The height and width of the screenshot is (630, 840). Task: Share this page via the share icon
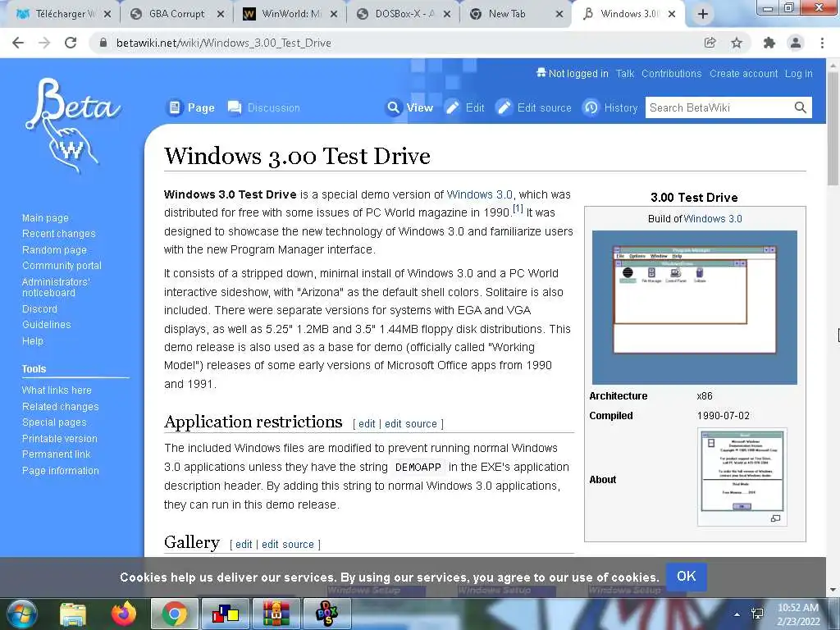710,43
